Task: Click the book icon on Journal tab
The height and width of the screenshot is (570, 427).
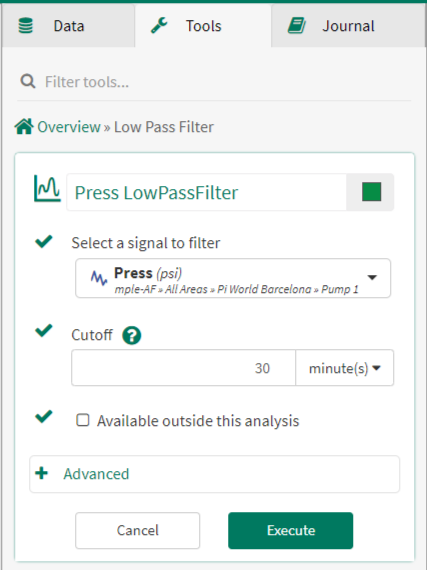Action: (297, 26)
